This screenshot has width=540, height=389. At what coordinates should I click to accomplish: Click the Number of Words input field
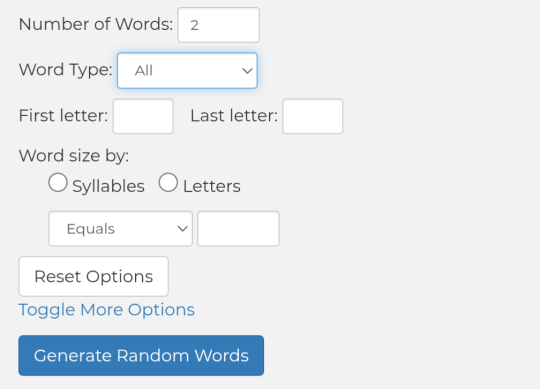point(218,25)
